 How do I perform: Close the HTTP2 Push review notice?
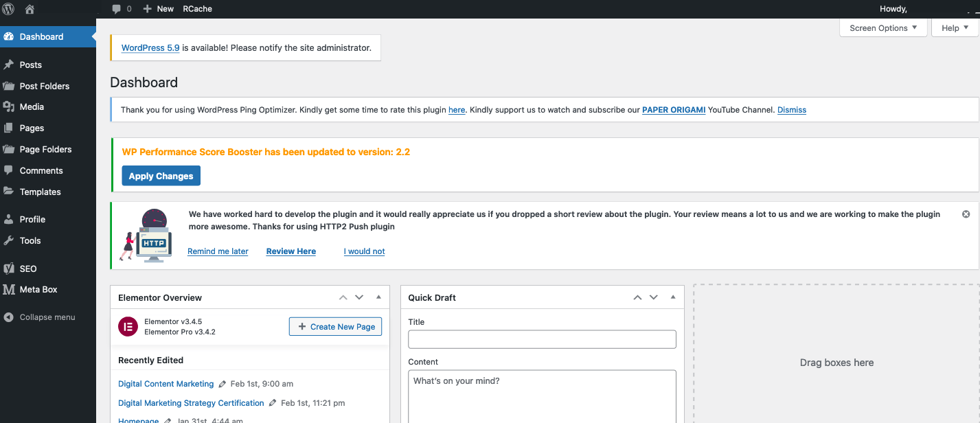(966, 214)
